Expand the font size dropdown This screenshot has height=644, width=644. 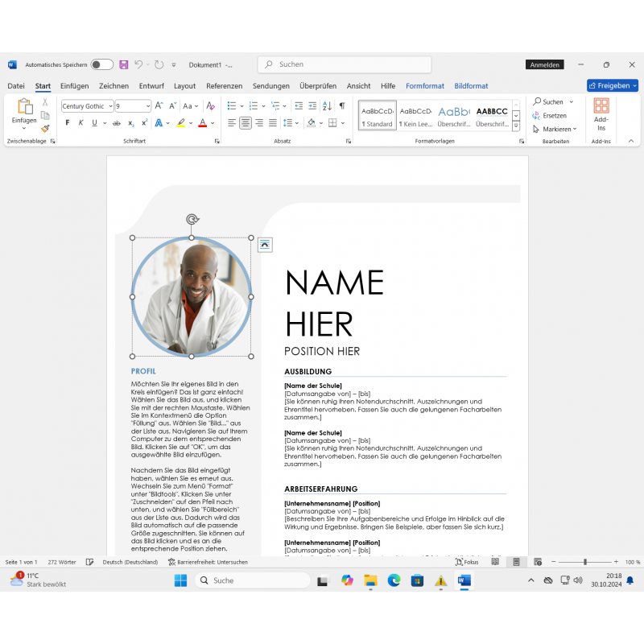pyautogui.click(x=147, y=106)
